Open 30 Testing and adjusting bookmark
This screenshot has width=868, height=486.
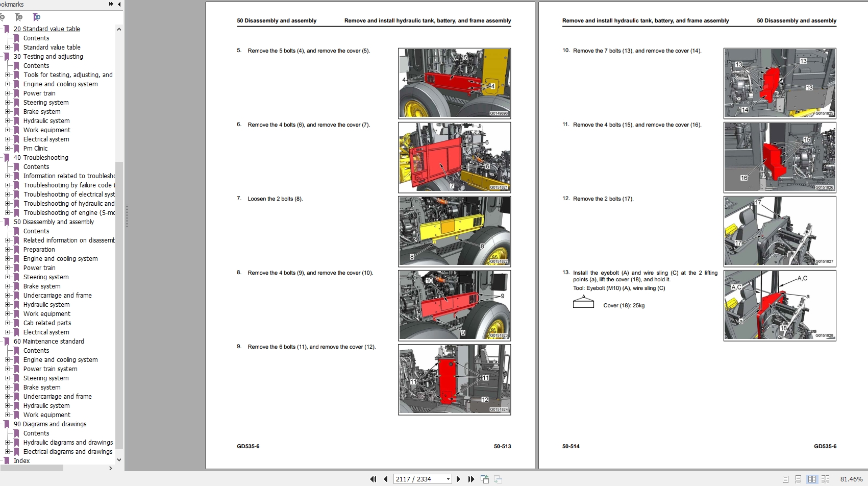[x=48, y=57]
